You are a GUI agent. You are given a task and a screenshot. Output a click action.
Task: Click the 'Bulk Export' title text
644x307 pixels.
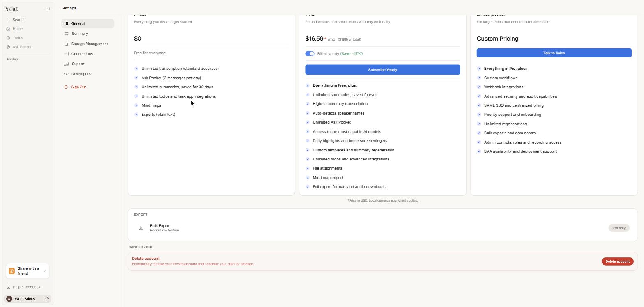[160, 226]
